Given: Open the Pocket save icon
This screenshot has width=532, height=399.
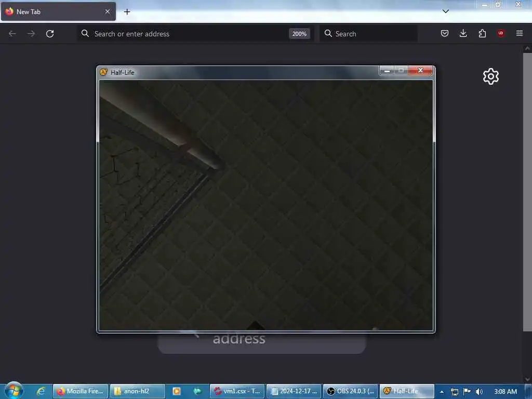Looking at the screenshot, I should point(445,33).
